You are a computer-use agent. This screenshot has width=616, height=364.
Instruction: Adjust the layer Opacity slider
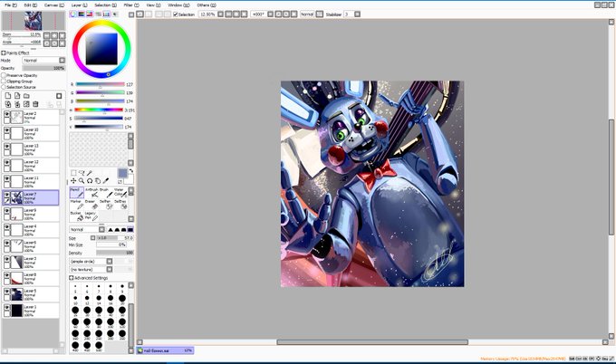click(x=43, y=68)
